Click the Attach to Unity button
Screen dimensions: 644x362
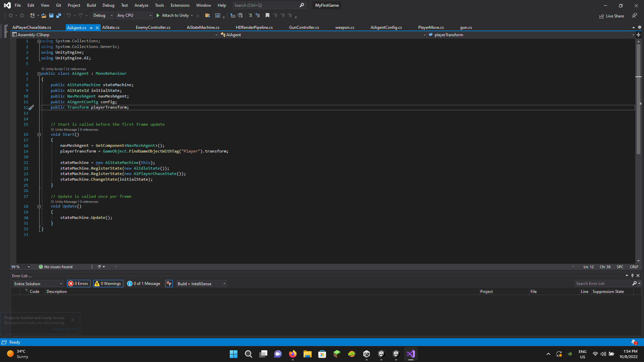[172, 15]
